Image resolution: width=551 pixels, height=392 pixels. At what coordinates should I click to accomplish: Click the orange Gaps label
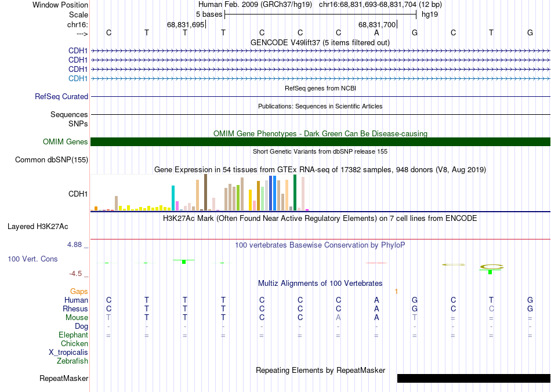coord(79,291)
